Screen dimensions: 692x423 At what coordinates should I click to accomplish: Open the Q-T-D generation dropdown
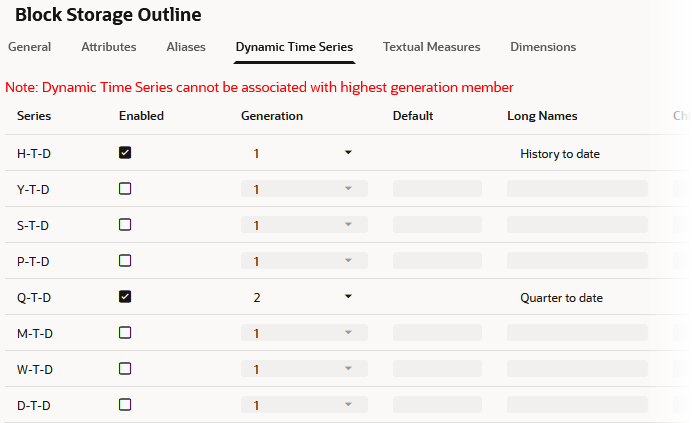[304, 297]
